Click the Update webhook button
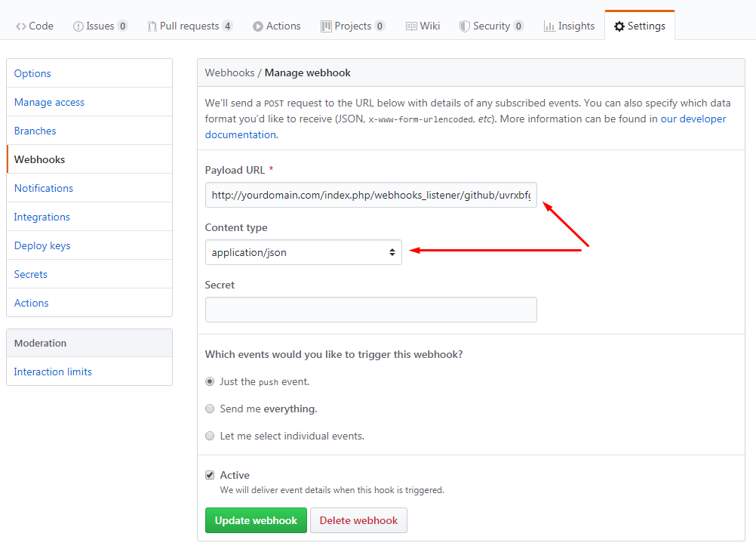 (x=256, y=520)
